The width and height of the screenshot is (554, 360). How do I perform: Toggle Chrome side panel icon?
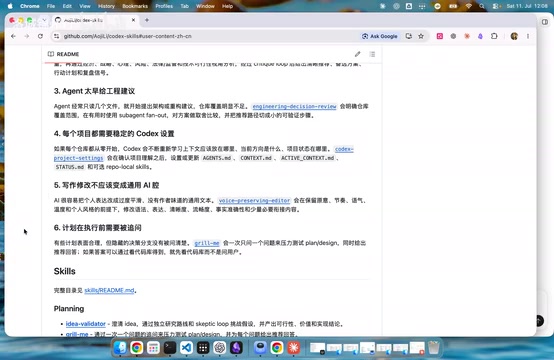coord(545,22)
